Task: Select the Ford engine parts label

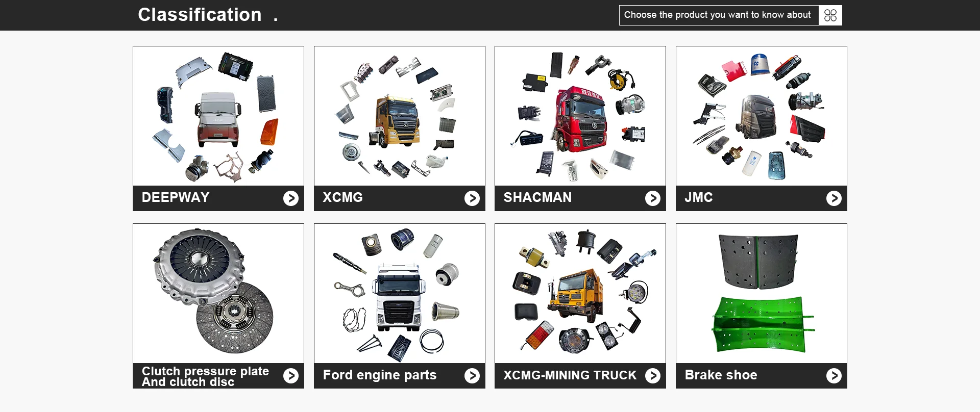Action: (x=380, y=375)
